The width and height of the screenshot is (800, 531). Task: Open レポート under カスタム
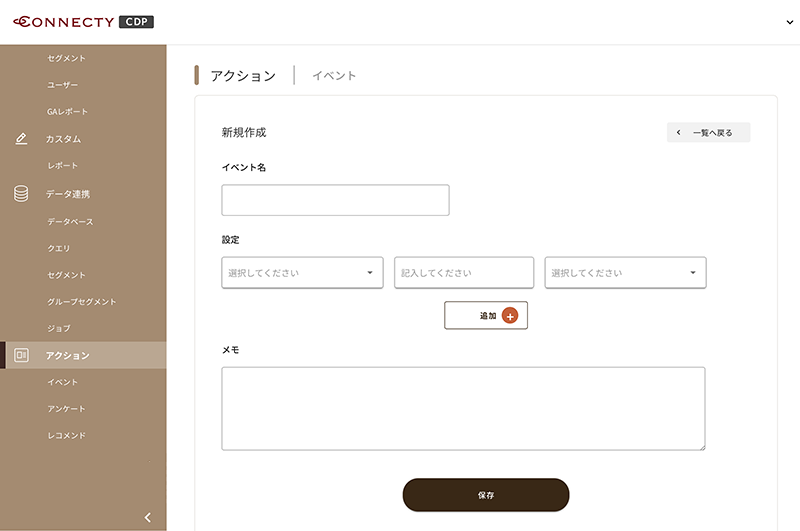[62, 165]
